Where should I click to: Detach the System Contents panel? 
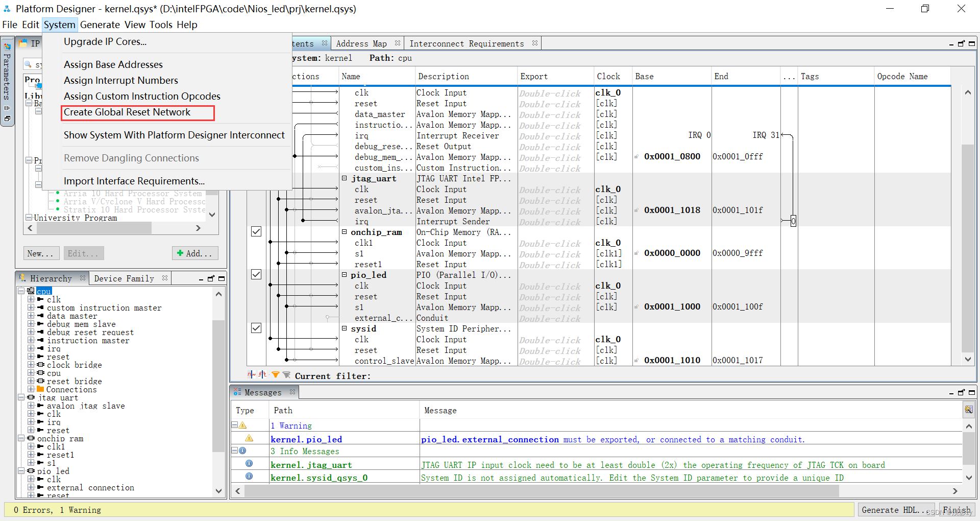click(x=961, y=43)
